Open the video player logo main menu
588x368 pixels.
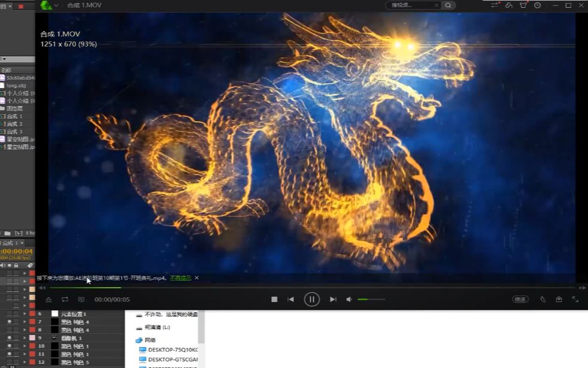pyautogui.click(x=46, y=5)
